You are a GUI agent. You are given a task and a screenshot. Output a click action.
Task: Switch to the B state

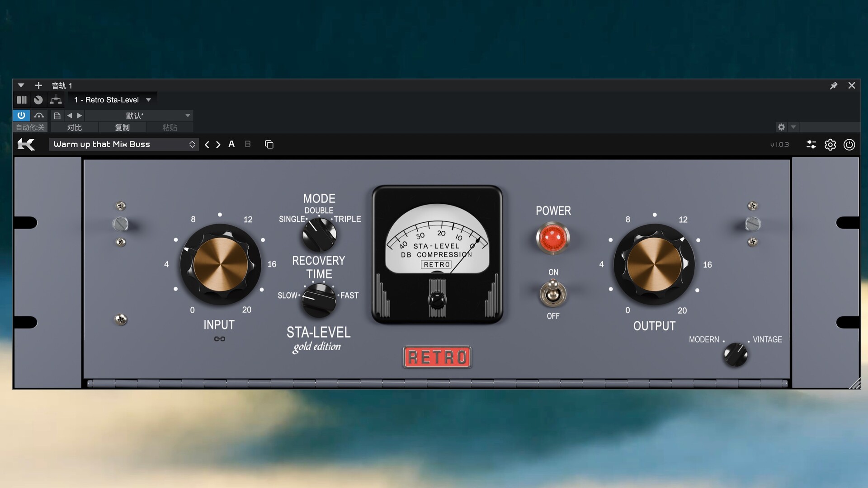pos(248,144)
